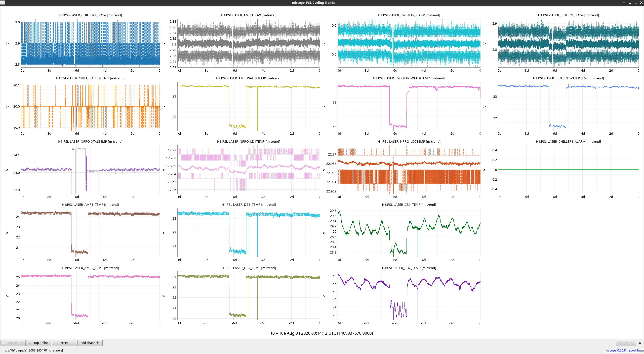Click the H1:PSL-LASER_NPRO_LD2TEMP plot title
Image resolution: width=644 pixels, height=354 pixels.
click(x=409, y=141)
